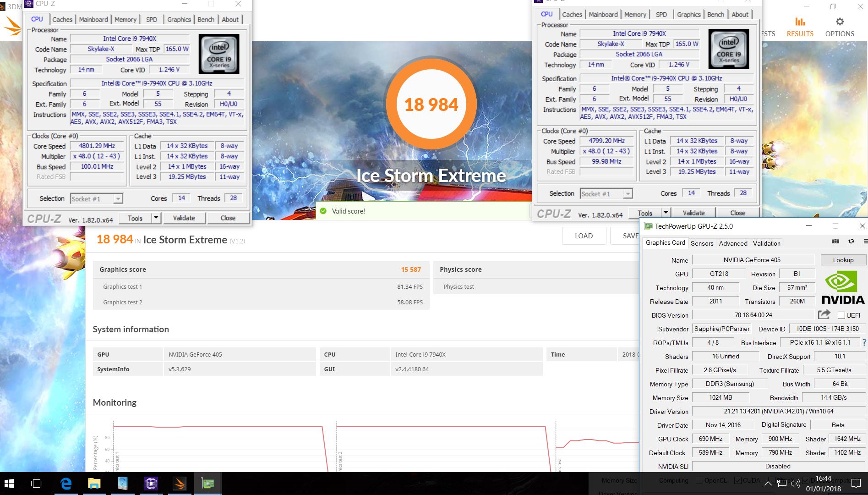The image size is (868, 495).
Task: Launch Microsoft Edge from taskbar
Action: click(x=66, y=484)
